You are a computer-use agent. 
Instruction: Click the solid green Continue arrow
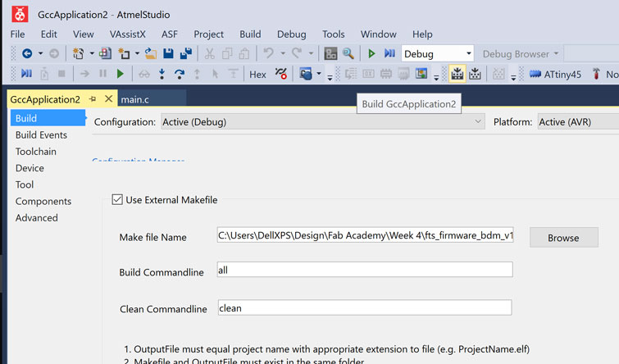(x=121, y=74)
